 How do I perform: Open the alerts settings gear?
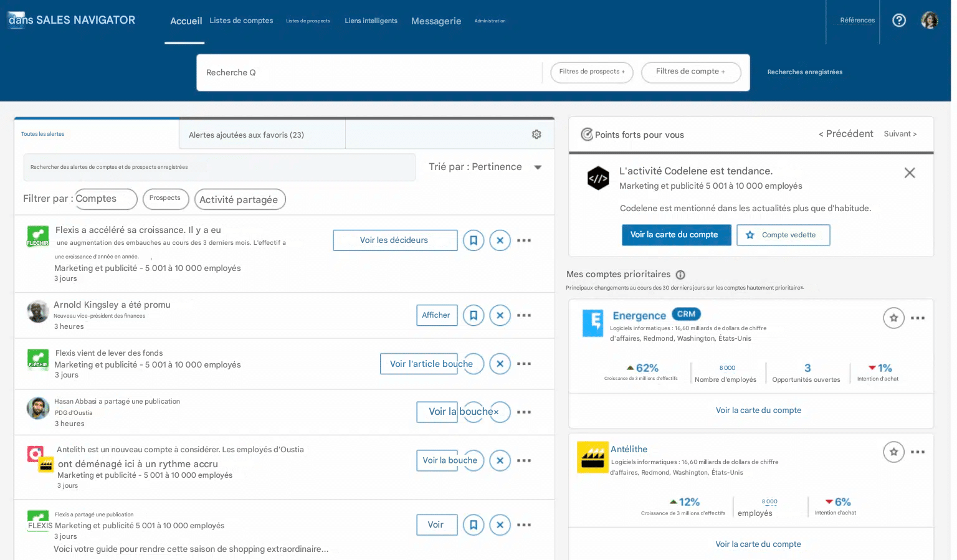536,134
